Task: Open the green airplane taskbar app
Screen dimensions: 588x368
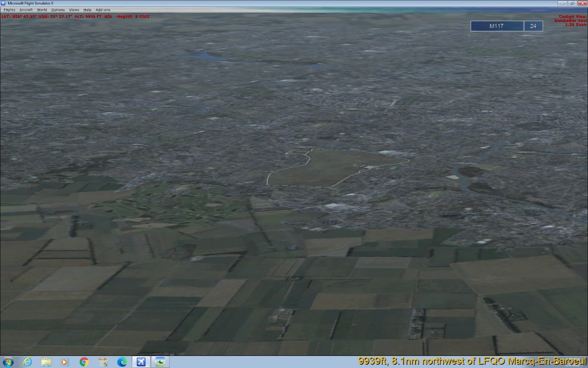Action: pyautogui.click(x=160, y=362)
